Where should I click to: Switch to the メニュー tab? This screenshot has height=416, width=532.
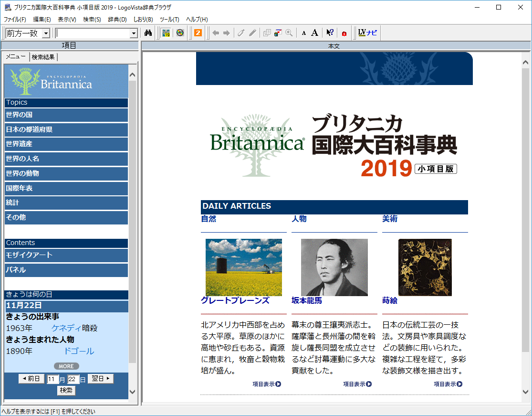pyautogui.click(x=16, y=57)
